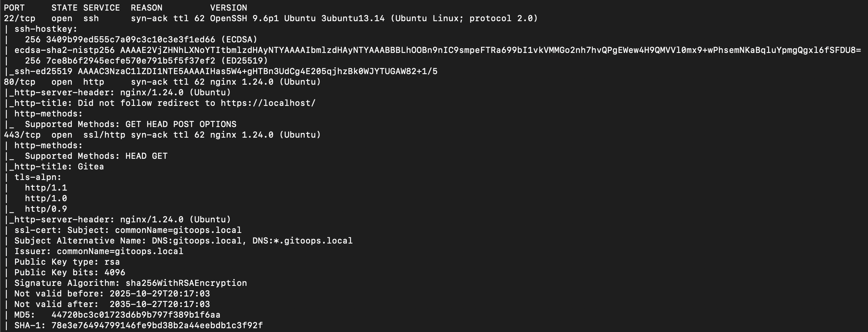Click the ED25519 host key fingerprint
Image resolution: width=868 pixels, height=332 pixels.
130,61
